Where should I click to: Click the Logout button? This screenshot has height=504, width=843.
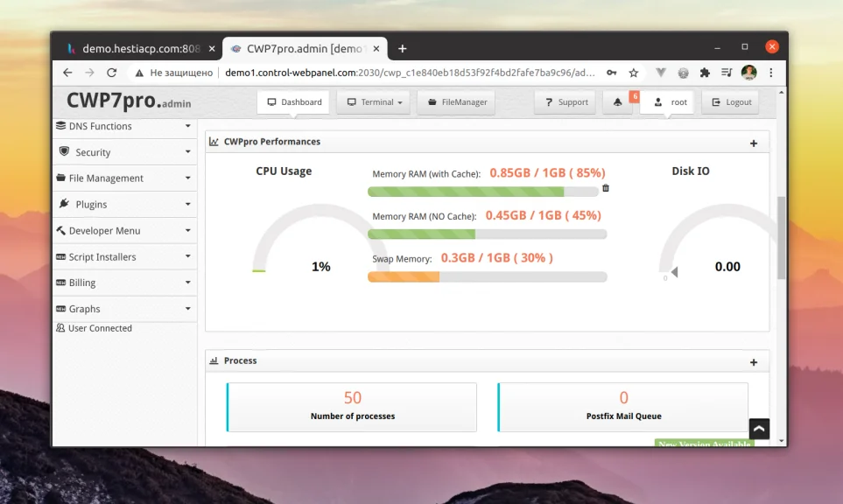click(730, 101)
